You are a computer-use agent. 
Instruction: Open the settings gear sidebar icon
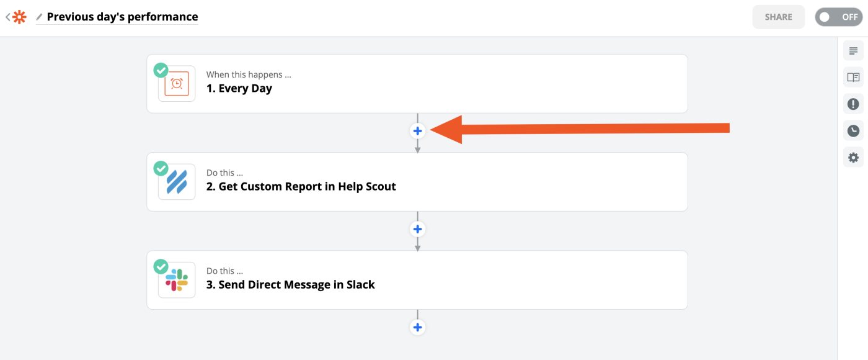[x=853, y=158]
